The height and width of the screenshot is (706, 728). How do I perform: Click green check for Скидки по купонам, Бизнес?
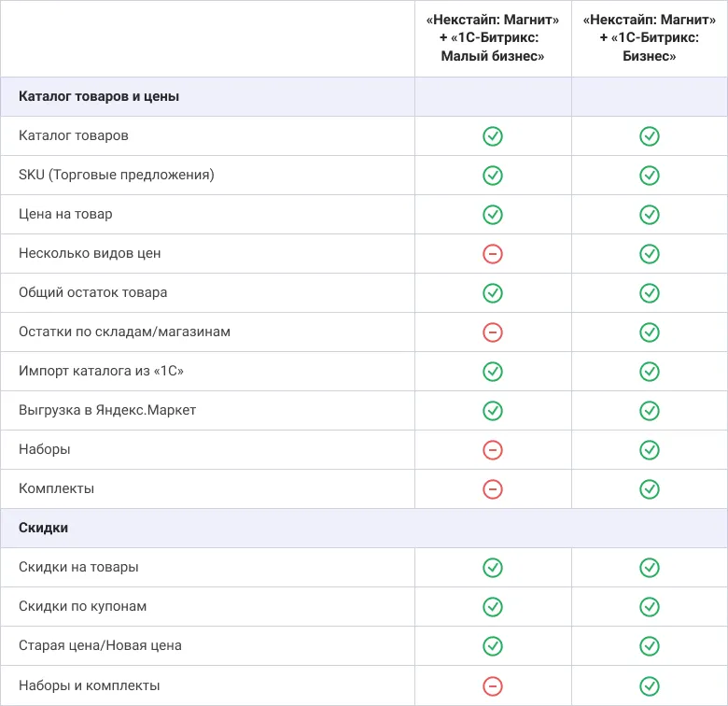(650, 607)
